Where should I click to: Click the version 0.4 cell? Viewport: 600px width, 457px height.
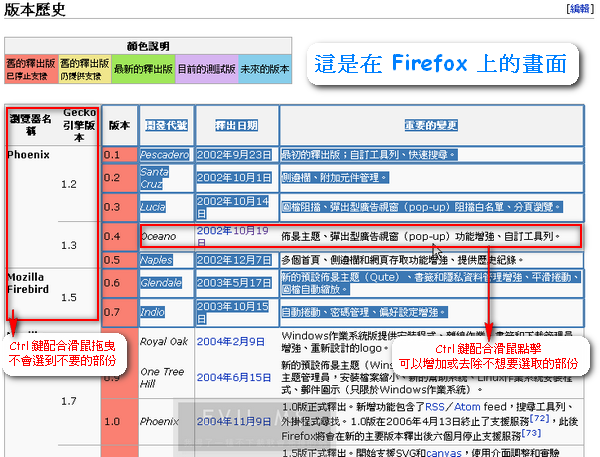(119, 236)
